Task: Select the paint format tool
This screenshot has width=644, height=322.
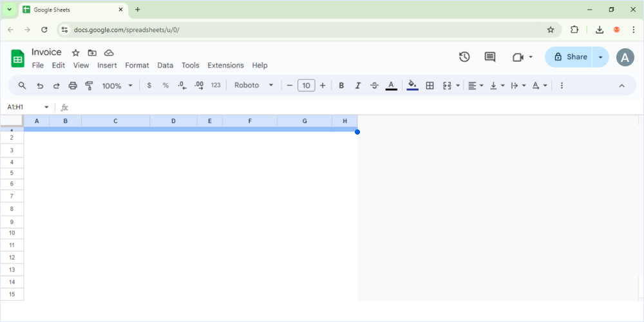Action: (x=90, y=86)
